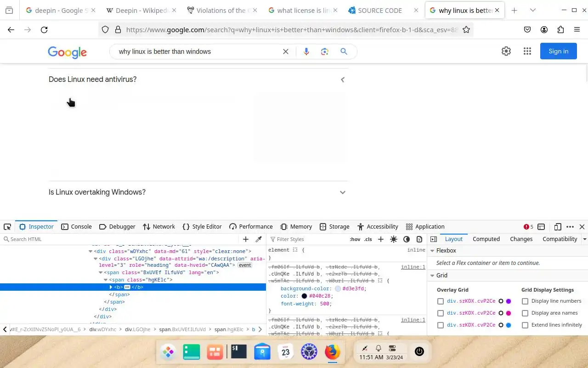This screenshot has width=588, height=368.
Task: Open the first inline:1 stylesheet source link
Action: (413, 267)
